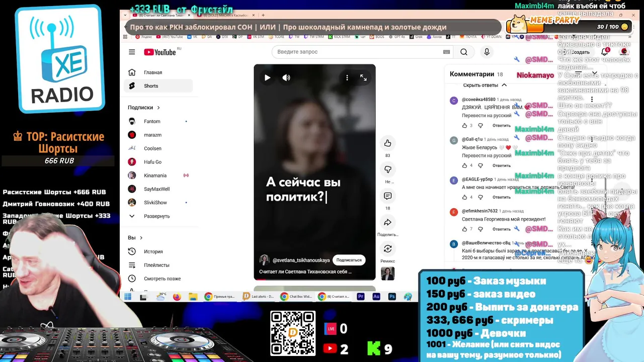
Task: Dislike the Short
Action: pyautogui.click(x=387, y=169)
